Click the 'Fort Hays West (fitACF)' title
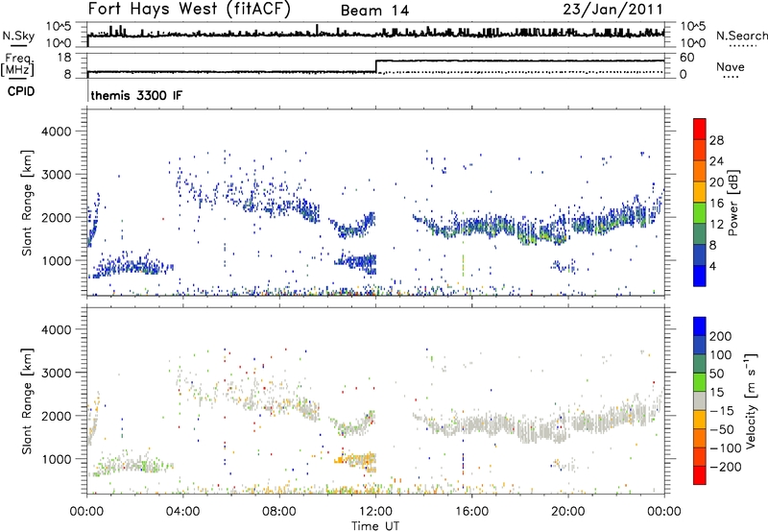 pos(189,9)
